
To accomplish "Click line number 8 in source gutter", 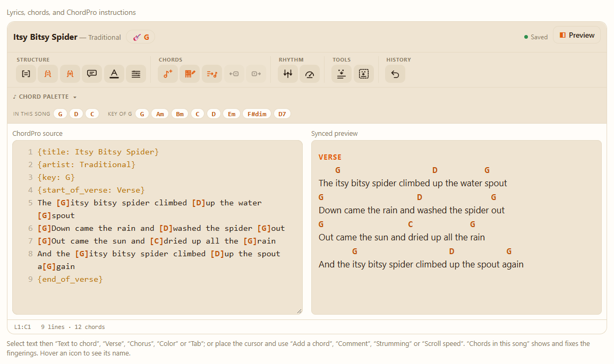I will [30, 254].
